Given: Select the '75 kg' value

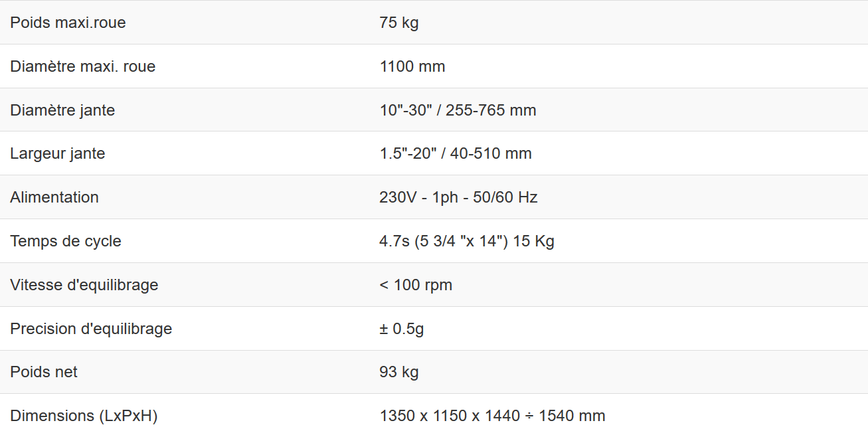Looking at the screenshot, I should pyautogui.click(x=398, y=23).
